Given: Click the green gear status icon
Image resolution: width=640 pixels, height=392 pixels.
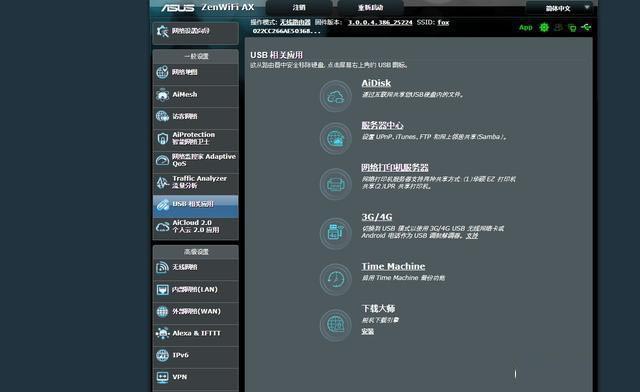Looking at the screenshot, I should 544,27.
